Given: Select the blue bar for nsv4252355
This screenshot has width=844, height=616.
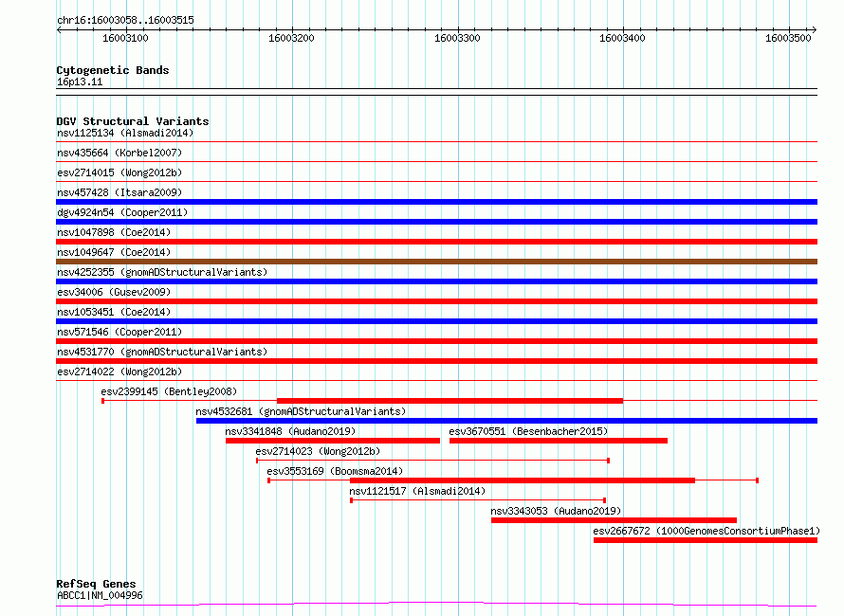Looking at the screenshot, I should (x=436, y=281).
